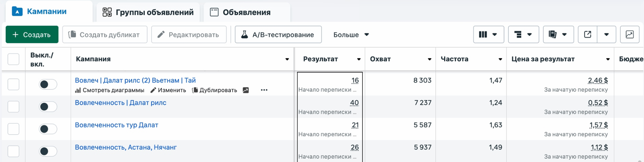Switch to Объявления tab
Screen dimensions: 644x162
(247, 12)
